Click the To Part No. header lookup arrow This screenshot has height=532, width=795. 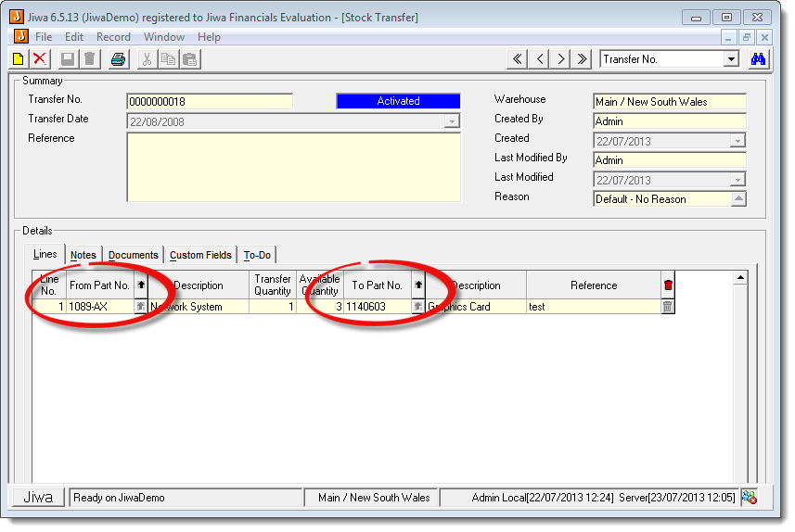[x=418, y=285]
